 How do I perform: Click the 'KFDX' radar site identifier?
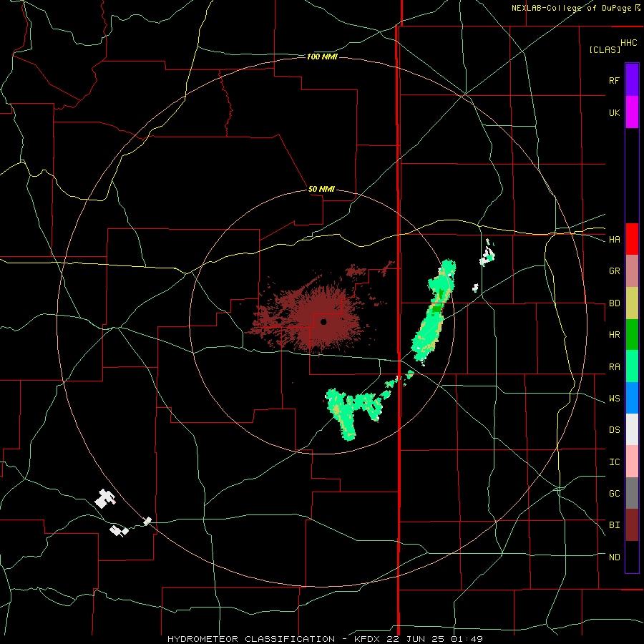coord(367,639)
